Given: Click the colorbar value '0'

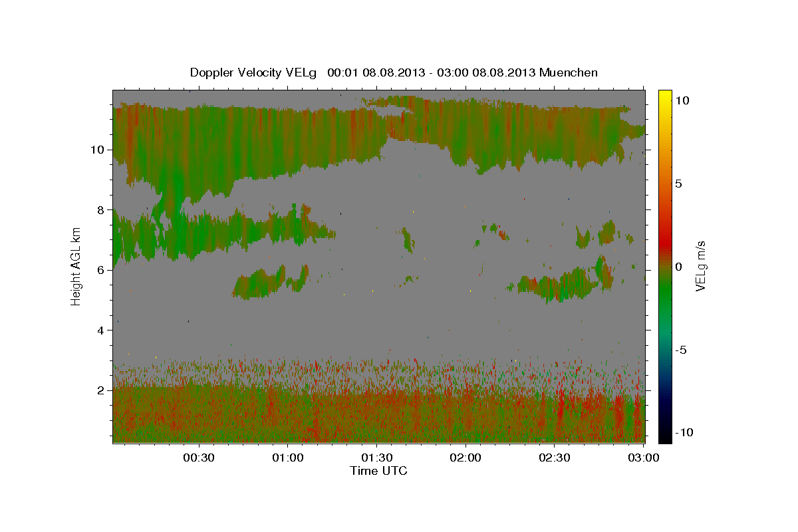Looking at the screenshot, I should (x=678, y=266).
